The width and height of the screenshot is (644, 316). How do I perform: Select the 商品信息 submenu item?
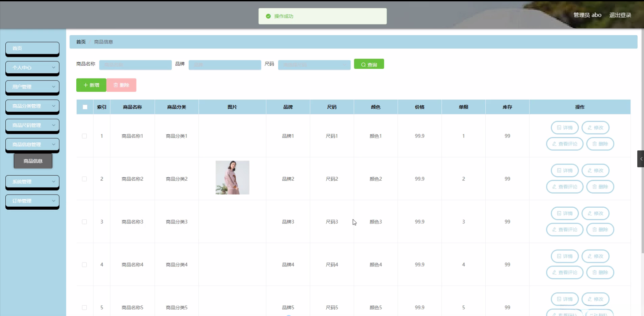33,161
